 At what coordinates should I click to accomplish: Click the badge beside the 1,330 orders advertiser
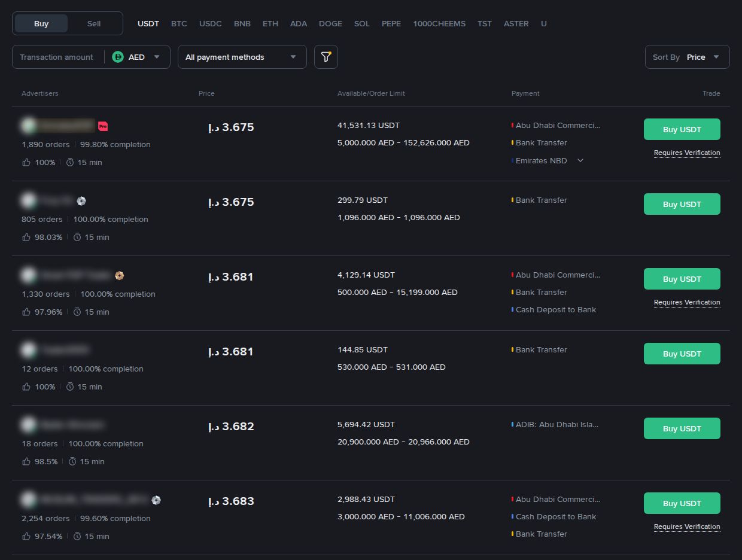coord(119,276)
